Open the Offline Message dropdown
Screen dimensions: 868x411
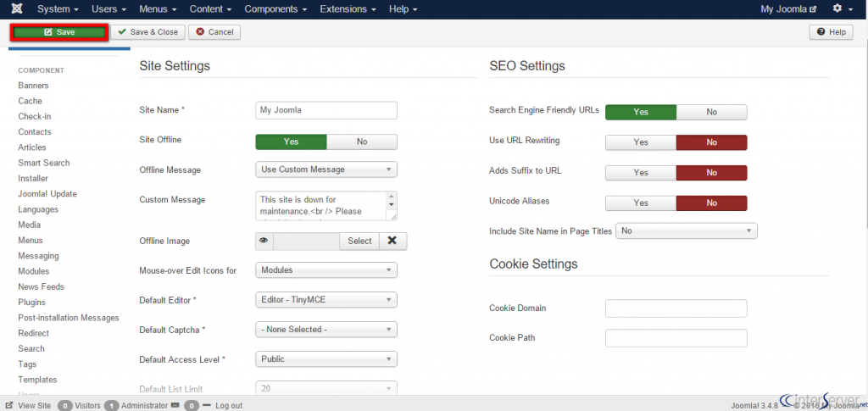coord(326,169)
